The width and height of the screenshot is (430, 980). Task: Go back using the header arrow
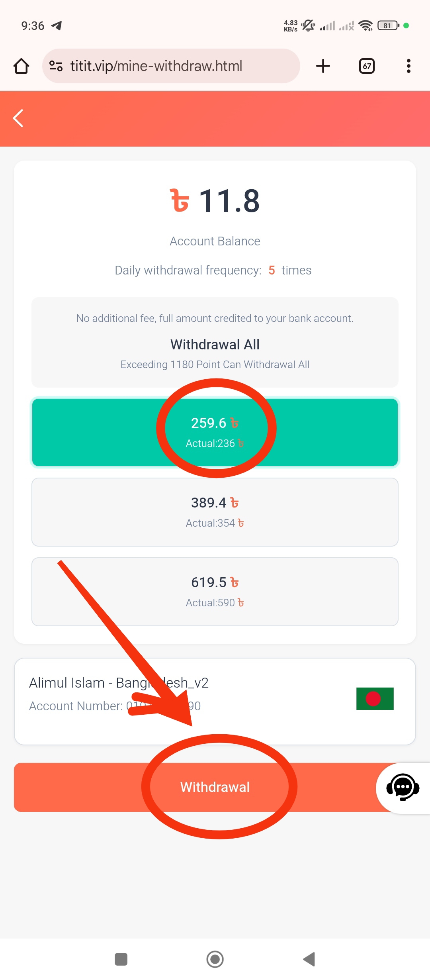(x=18, y=118)
